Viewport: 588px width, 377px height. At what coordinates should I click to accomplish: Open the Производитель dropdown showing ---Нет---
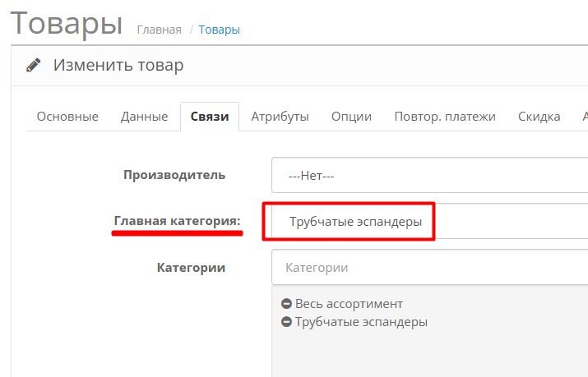tap(429, 175)
